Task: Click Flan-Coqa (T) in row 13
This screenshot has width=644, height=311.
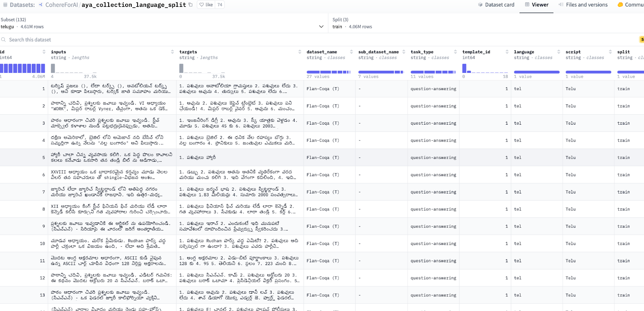Action: pos(323,295)
